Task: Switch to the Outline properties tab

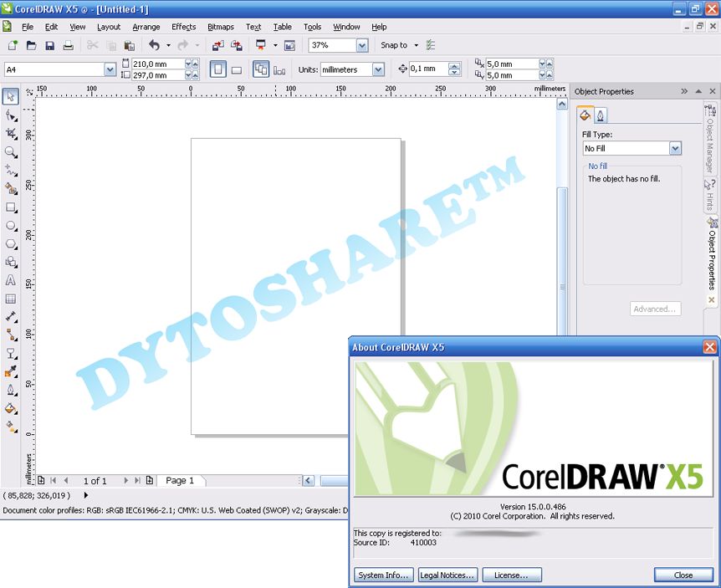Action: tap(601, 115)
